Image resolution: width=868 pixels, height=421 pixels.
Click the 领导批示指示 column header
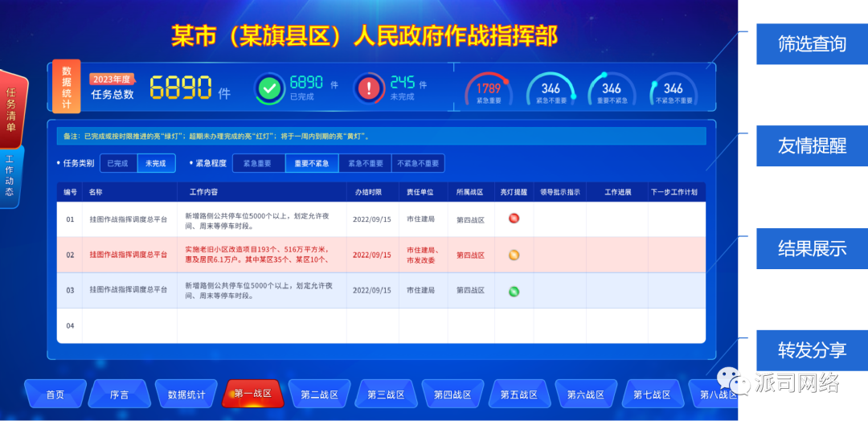click(x=560, y=192)
